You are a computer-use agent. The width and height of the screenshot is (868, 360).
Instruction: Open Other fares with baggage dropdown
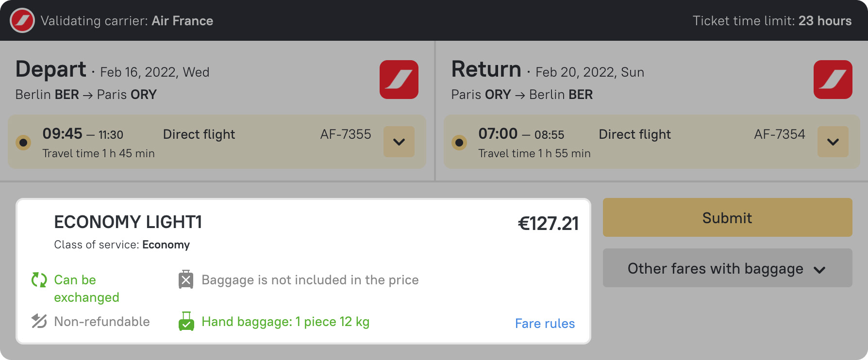(x=727, y=268)
